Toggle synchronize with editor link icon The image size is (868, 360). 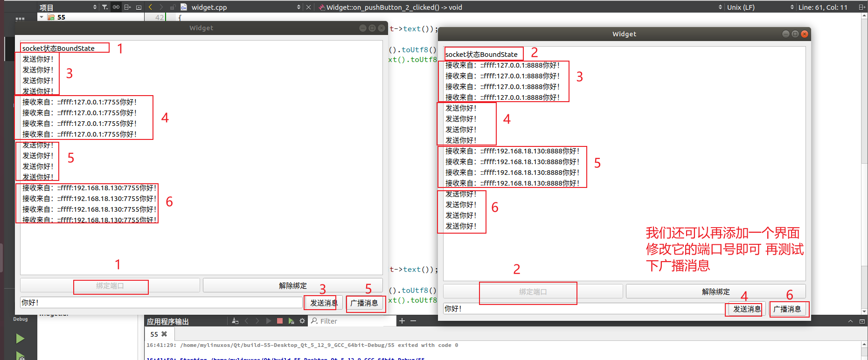116,7
